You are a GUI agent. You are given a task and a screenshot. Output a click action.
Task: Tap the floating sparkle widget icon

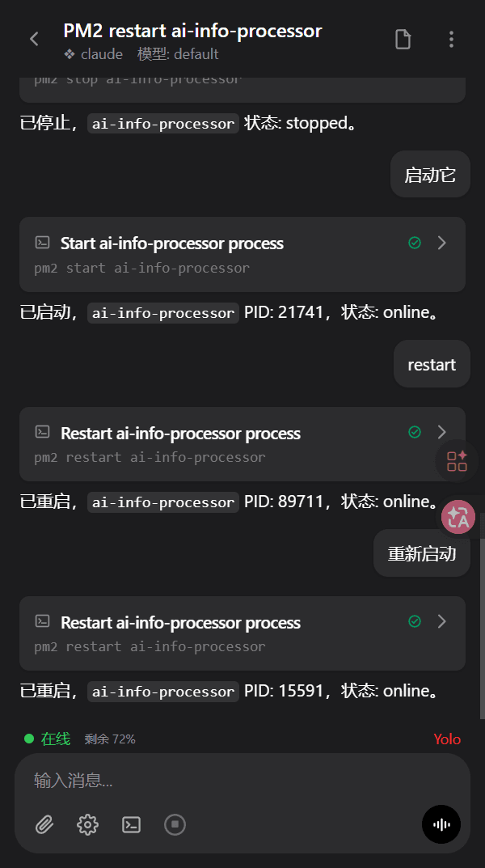tap(457, 461)
